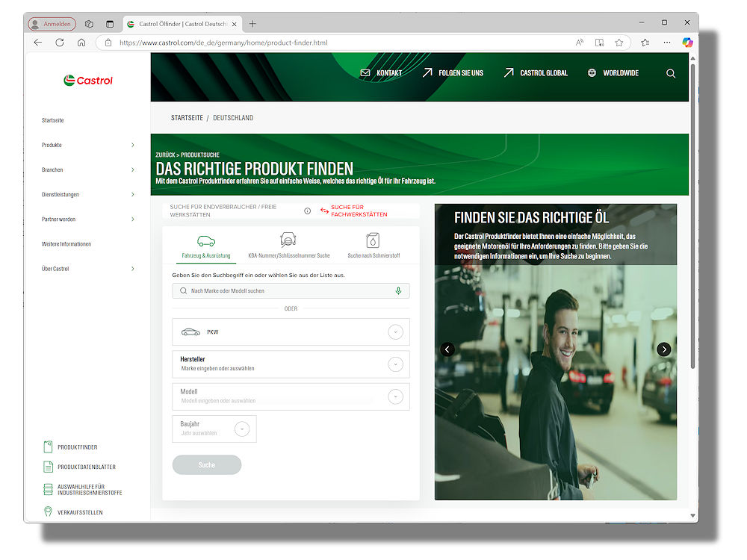Expand the Dienstleistungen sidebar menu
The image size is (747, 560).
pyautogui.click(x=132, y=194)
